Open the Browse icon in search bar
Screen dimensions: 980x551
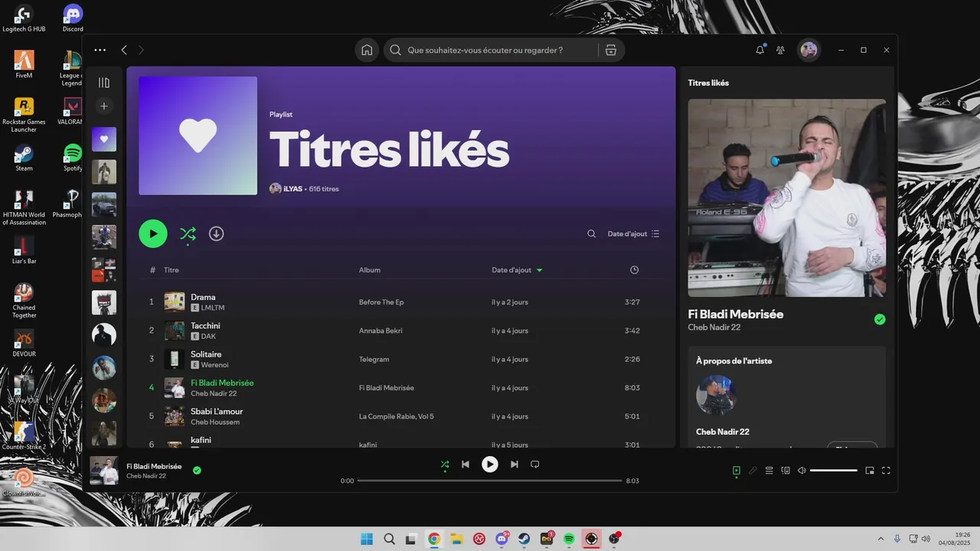pos(610,50)
